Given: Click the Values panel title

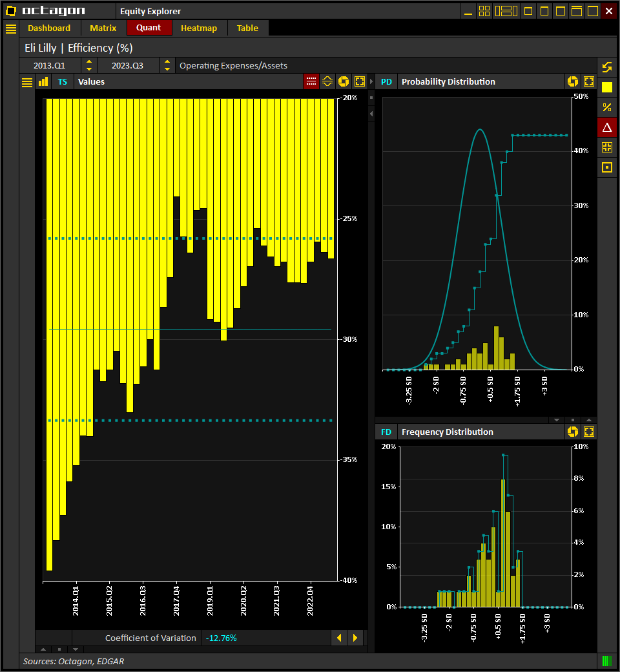Looking at the screenshot, I should pos(91,82).
